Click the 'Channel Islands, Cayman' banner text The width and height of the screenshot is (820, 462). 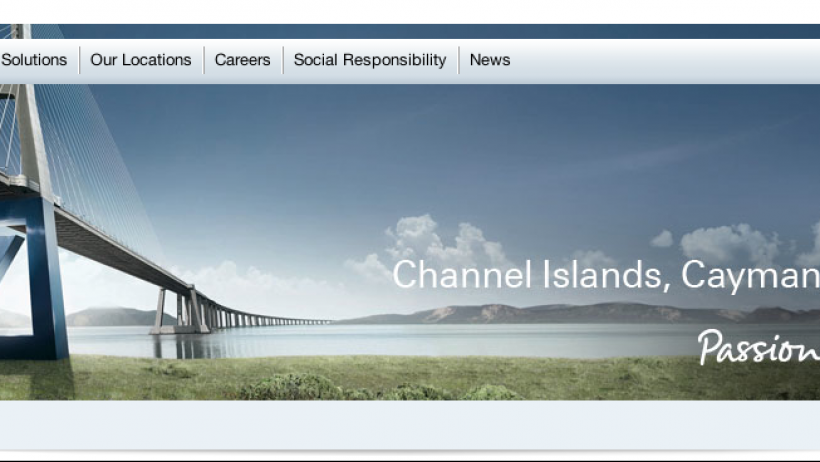[x=606, y=275]
